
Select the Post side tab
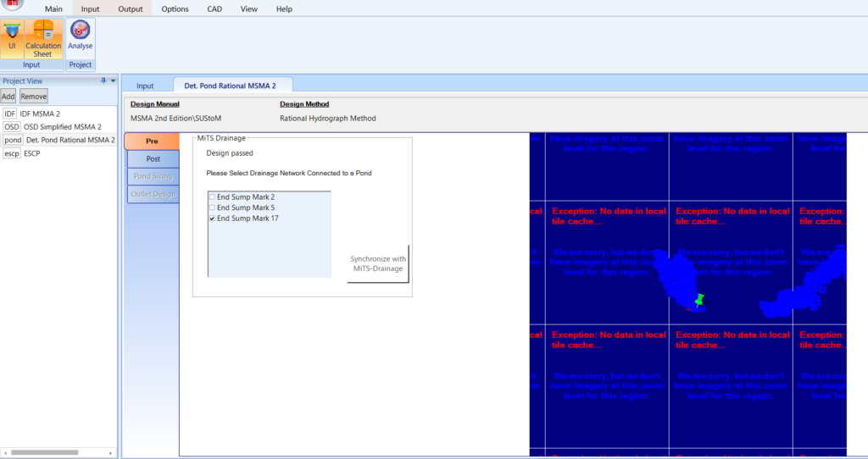pyautogui.click(x=153, y=158)
